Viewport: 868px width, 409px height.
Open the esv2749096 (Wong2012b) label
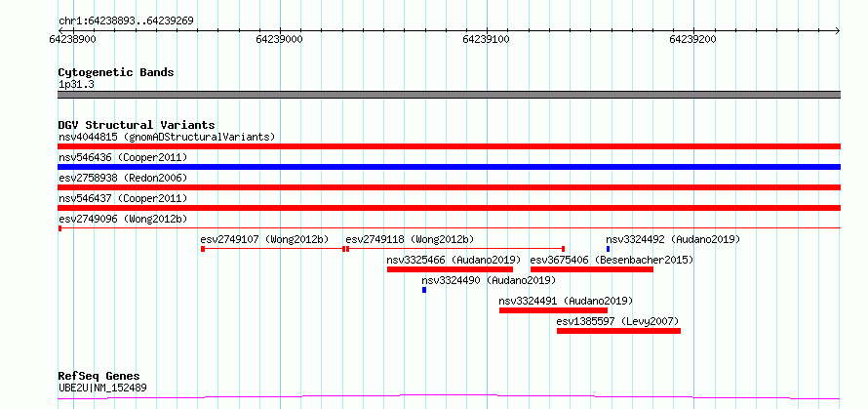[x=123, y=219]
